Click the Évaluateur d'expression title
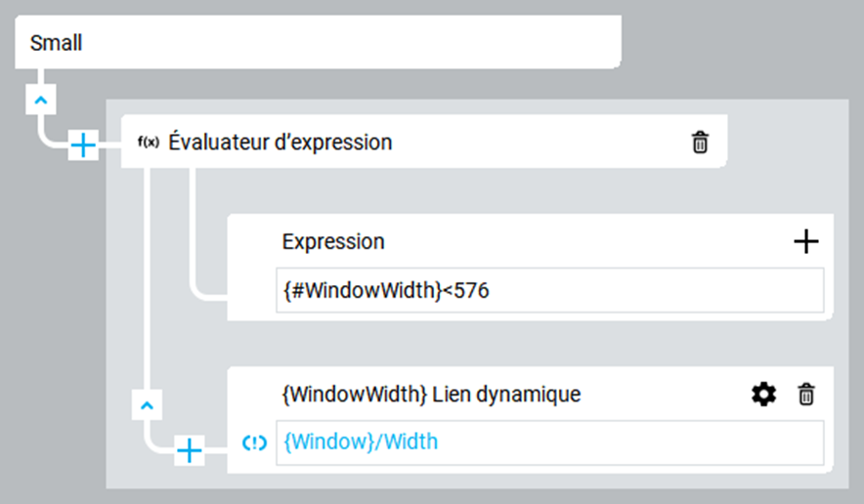 pos(280,142)
